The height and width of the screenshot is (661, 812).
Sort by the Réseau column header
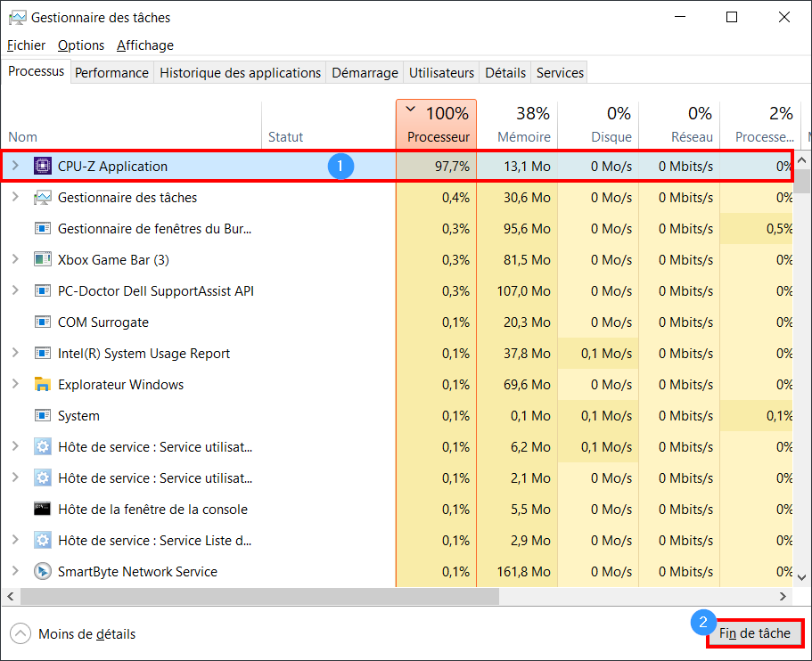679,124
